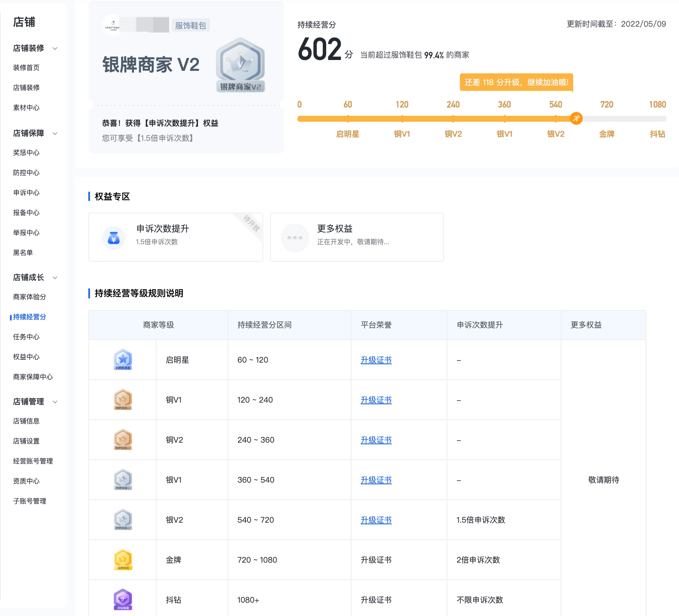
Task: Go to 任务中心 in sidebar
Action: [x=26, y=337]
